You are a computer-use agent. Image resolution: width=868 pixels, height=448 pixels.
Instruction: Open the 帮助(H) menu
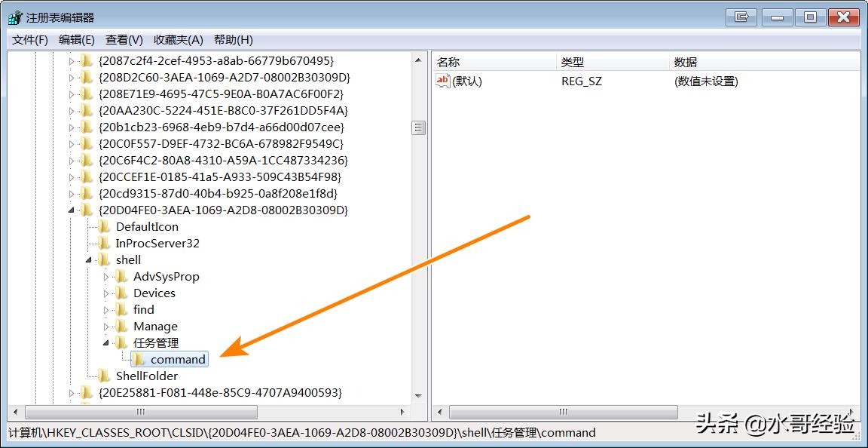click(233, 40)
